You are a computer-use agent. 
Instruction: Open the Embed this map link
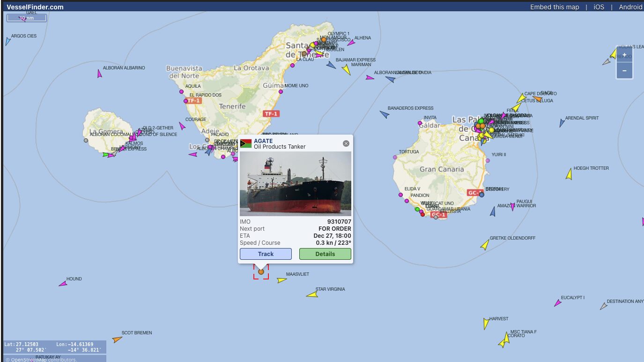tap(555, 7)
